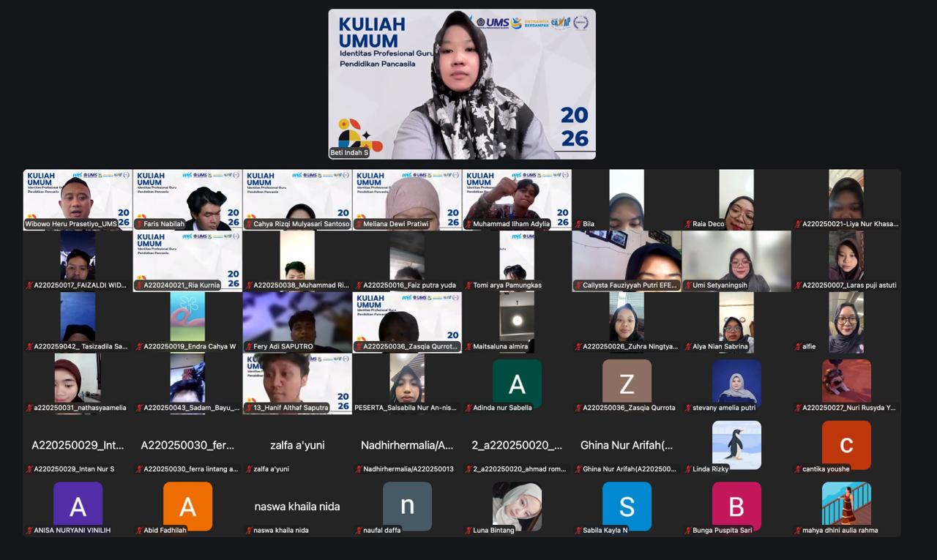937x560 pixels.
Task: Click muted mic icon next to Umi Setyaningsih
Action: [688, 285]
